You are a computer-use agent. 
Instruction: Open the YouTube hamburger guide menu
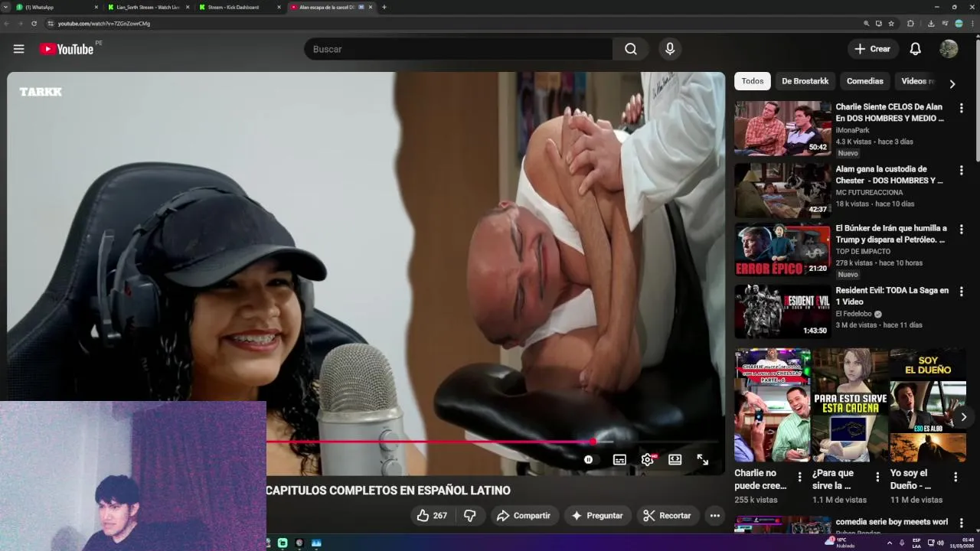18,49
